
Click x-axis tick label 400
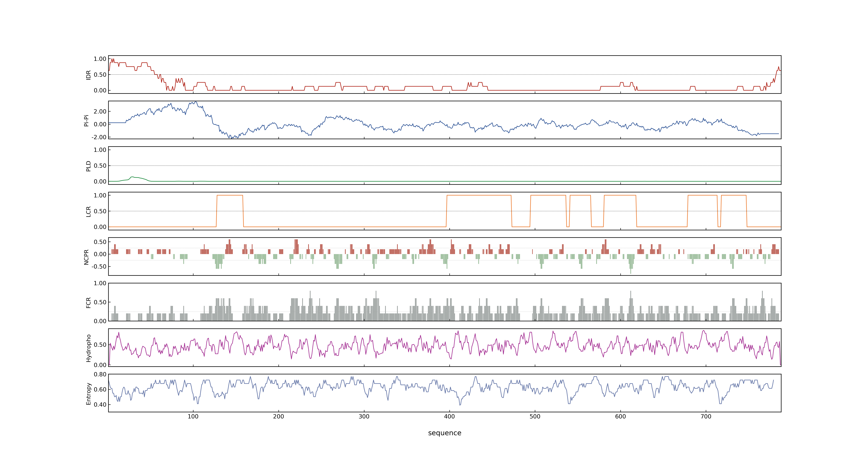click(450, 416)
